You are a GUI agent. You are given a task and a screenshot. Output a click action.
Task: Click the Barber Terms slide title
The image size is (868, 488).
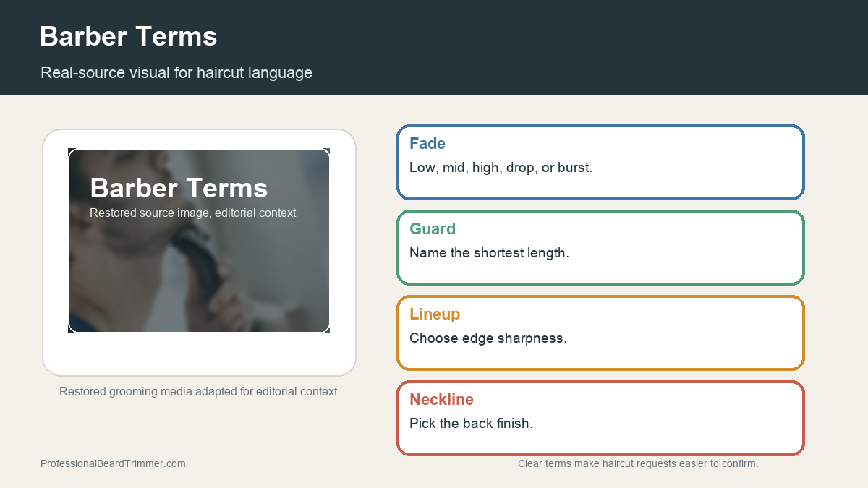point(128,36)
